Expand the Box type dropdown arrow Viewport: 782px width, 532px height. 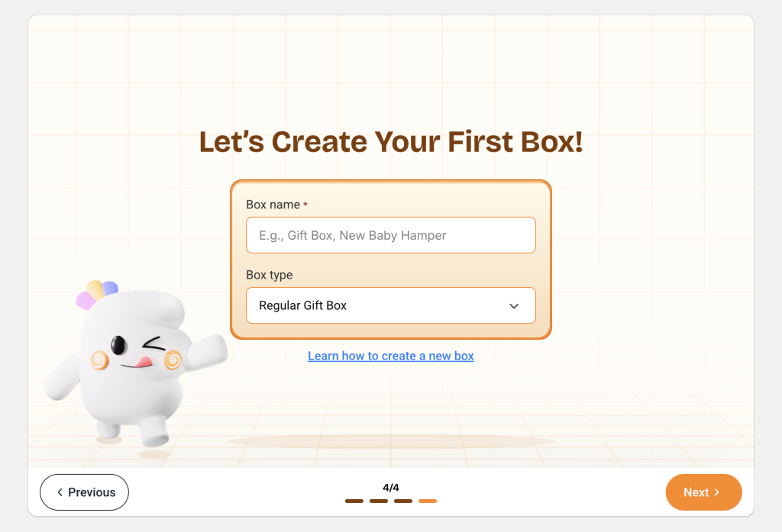click(x=514, y=305)
